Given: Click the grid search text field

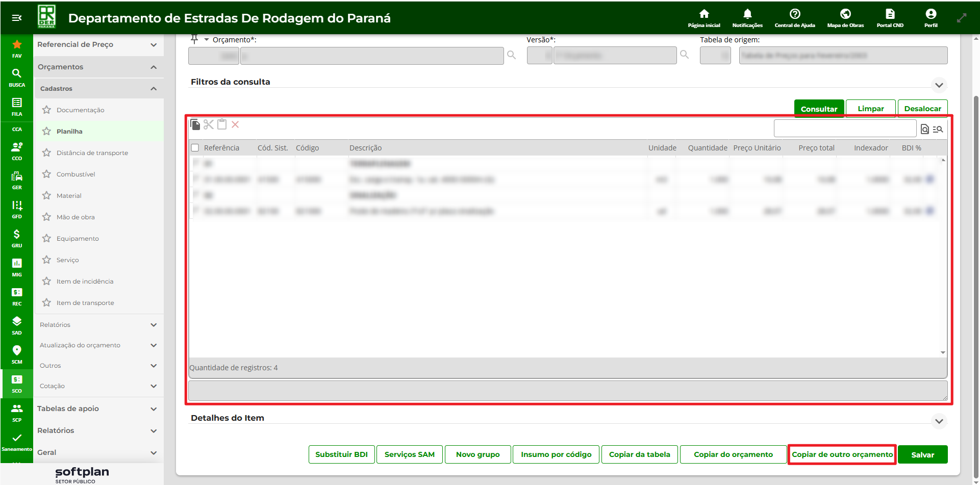Looking at the screenshot, I should (x=845, y=129).
